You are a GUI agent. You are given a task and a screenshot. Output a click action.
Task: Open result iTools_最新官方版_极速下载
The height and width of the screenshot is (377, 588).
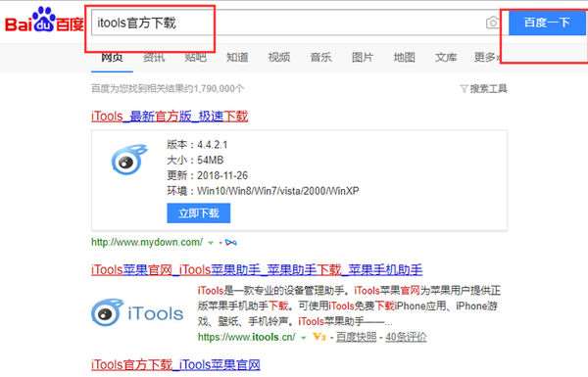pyautogui.click(x=170, y=117)
